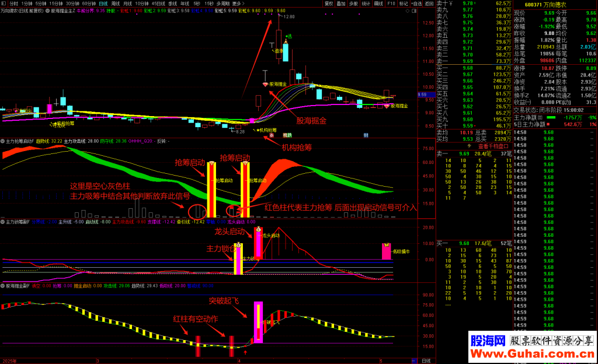Click the blue 财 marker below candlesticks
The height and width of the screenshot is (364, 598).
point(366,135)
